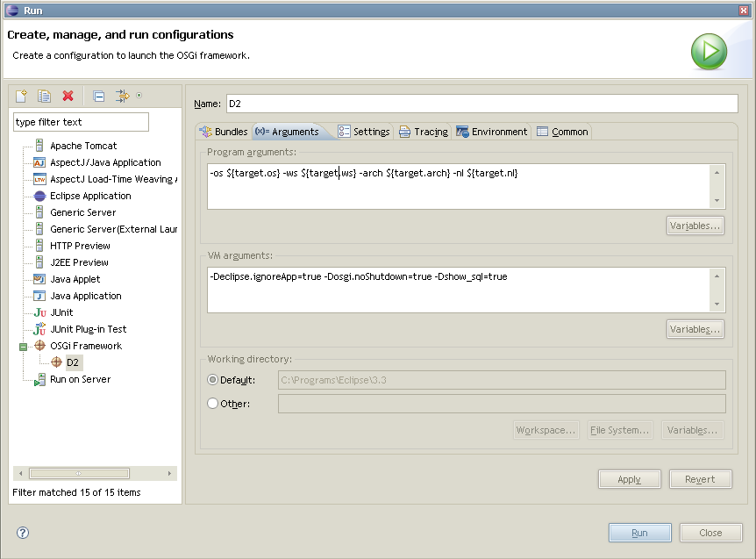
Task: Switch to the Common tab
Action: 562,132
